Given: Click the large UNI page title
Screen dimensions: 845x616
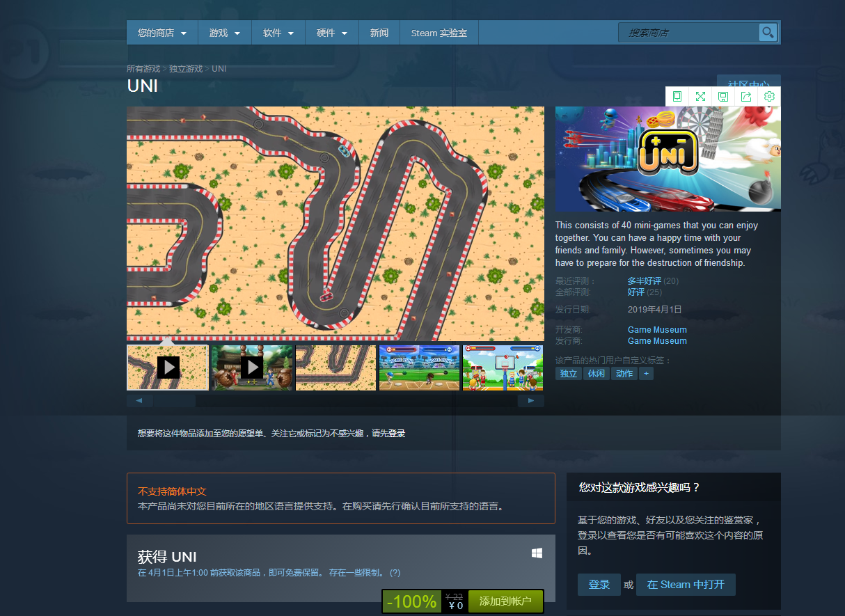Looking at the screenshot, I should pos(142,86).
